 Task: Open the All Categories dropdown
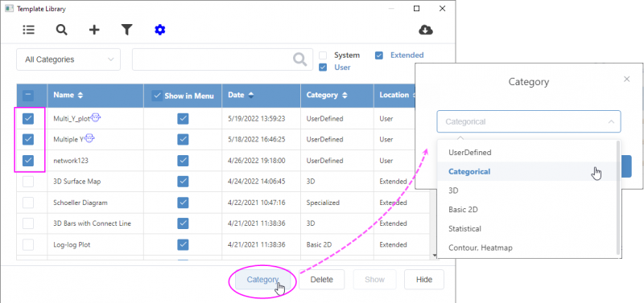pyautogui.click(x=68, y=59)
